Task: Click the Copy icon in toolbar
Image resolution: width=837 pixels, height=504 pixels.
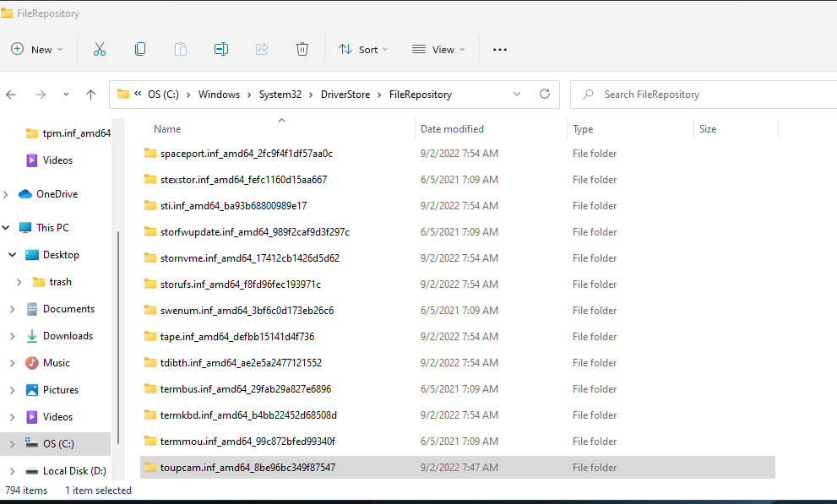Action: [x=140, y=49]
